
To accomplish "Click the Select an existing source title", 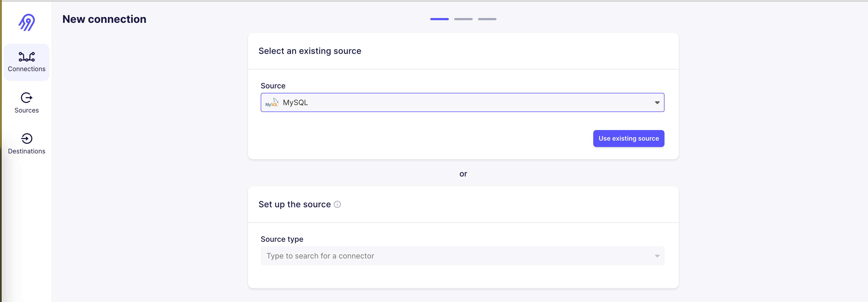I will [x=310, y=51].
